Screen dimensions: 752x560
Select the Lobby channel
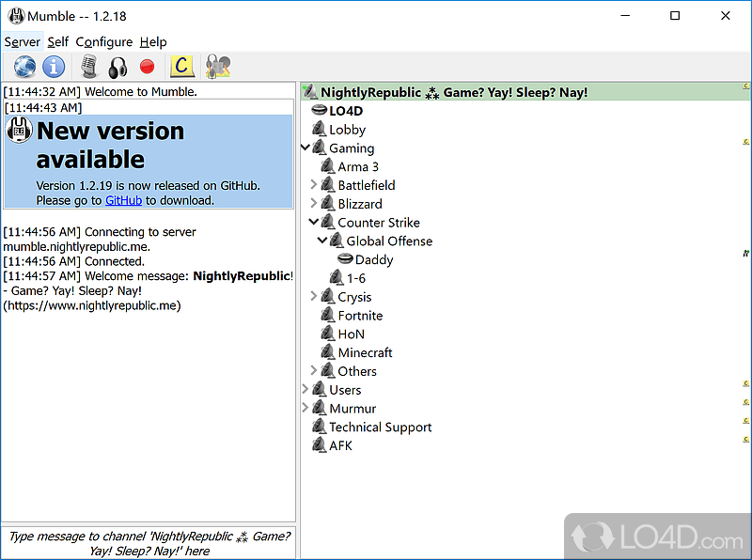pos(347,130)
